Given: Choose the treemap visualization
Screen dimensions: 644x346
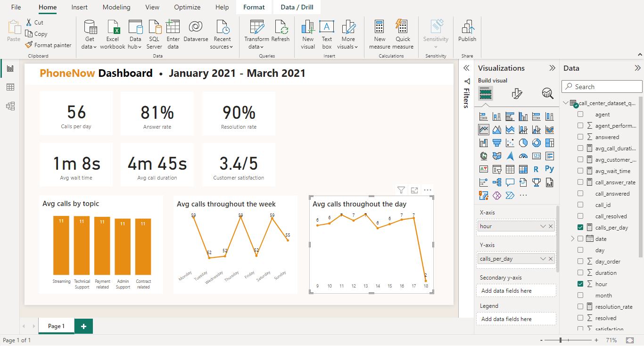Looking at the screenshot, I should (550, 142).
